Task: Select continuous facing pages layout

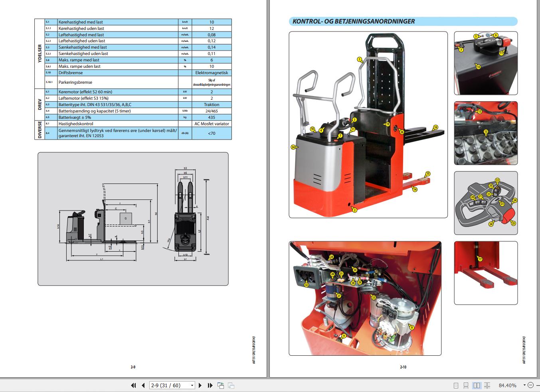Action: click(x=487, y=385)
